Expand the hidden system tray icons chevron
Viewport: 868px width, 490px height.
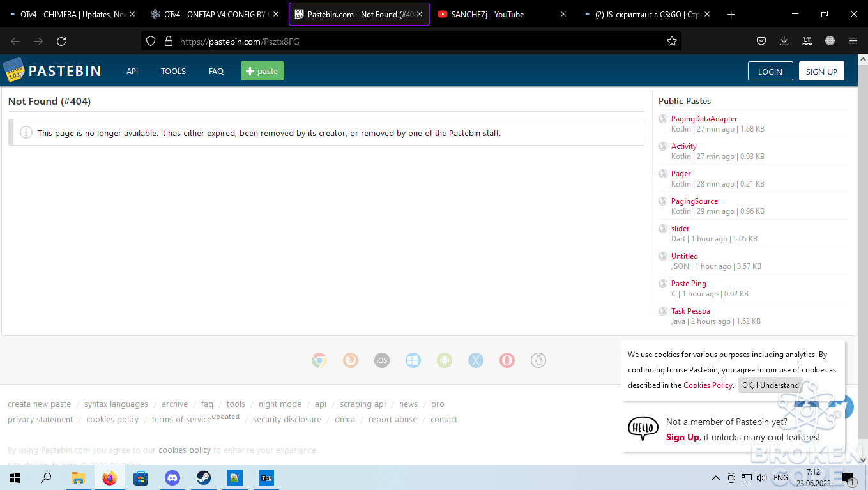(717, 478)
